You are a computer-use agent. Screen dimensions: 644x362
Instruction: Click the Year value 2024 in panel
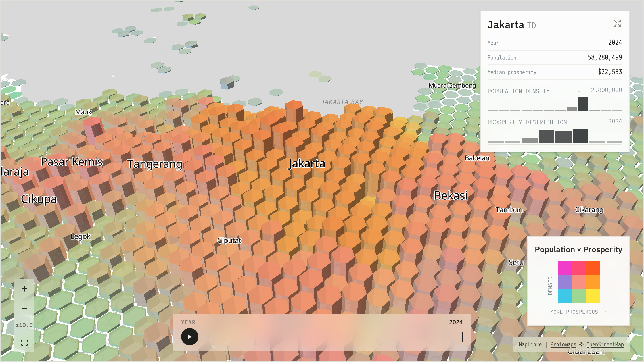pos(615,43)
